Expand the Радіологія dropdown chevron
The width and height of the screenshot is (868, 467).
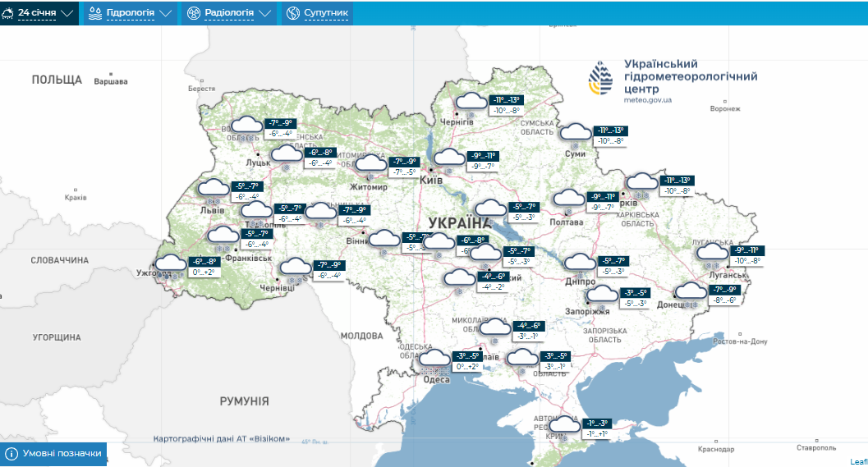(264, 13)
